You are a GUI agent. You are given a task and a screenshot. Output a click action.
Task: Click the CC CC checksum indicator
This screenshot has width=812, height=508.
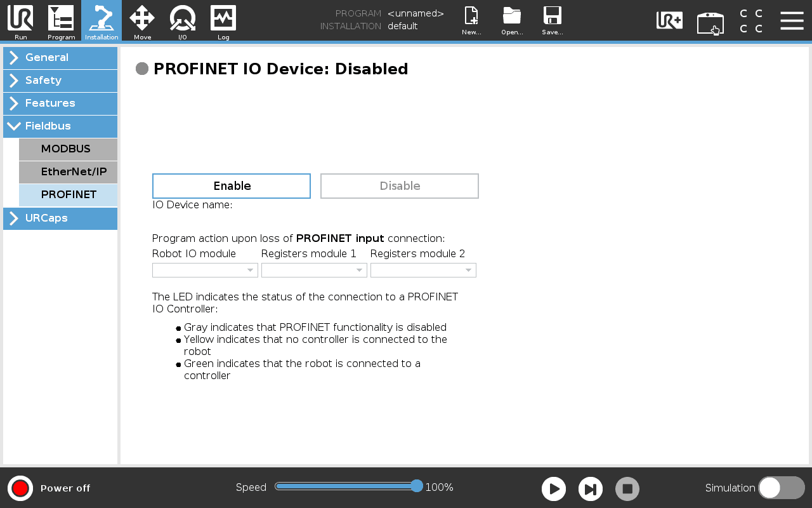[751, 21]
